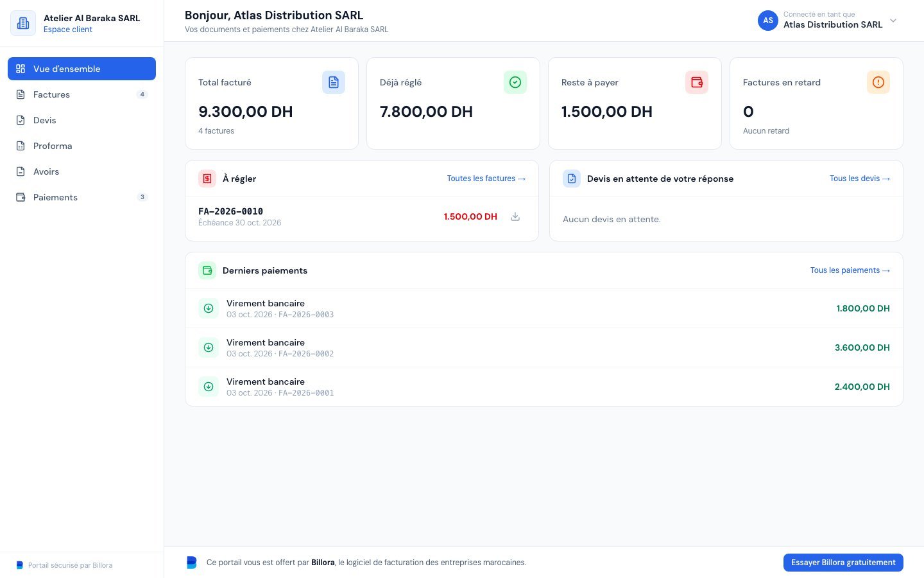
Task: Open Tous les paiements link
Action: coord(850,270)
